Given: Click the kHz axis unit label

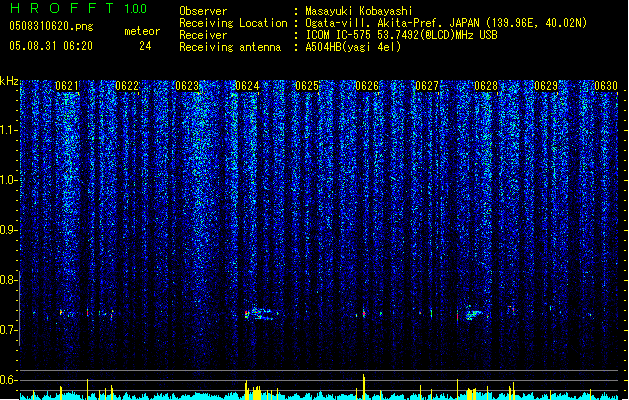Looking at the screenshot, I should pyautogui.click(x=9, y=81).
